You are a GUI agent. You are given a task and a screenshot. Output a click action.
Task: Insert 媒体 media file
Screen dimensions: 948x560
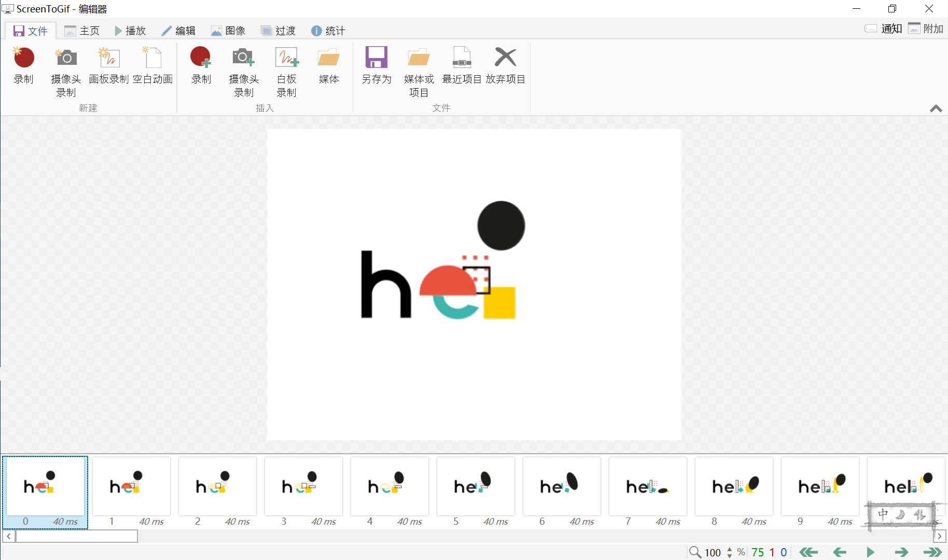pos(329,65)
